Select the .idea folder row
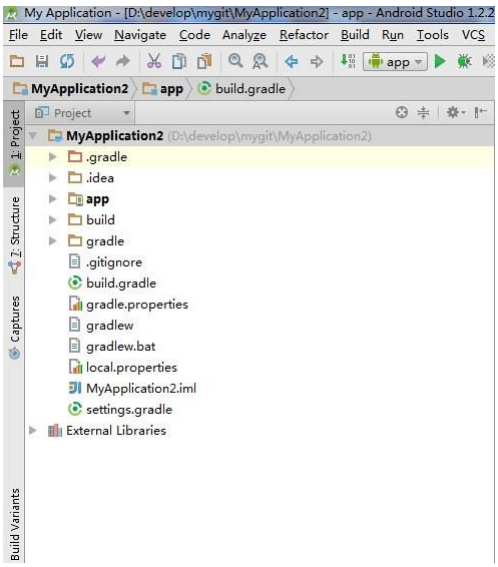This screenshot has height=567, width=498. pos(259,178)
